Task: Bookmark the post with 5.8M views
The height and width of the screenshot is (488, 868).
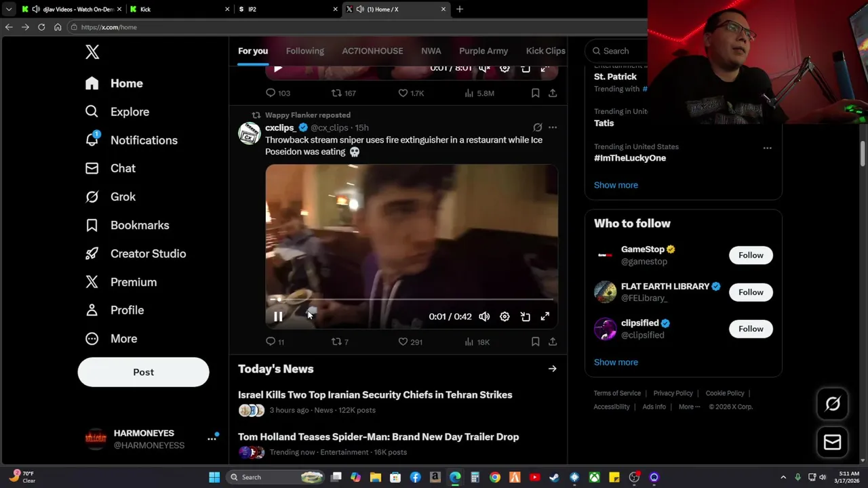Action: click(535, 93)
